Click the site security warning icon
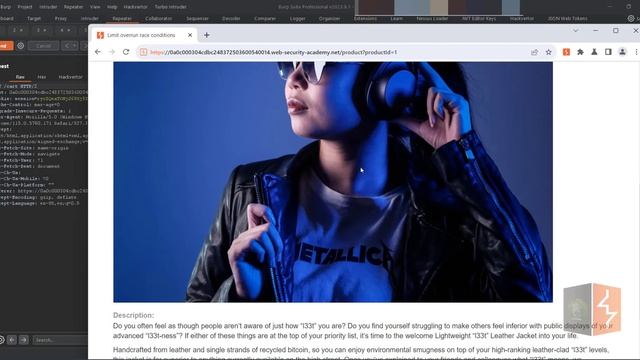Screen dimensions: 640x360 143,52
